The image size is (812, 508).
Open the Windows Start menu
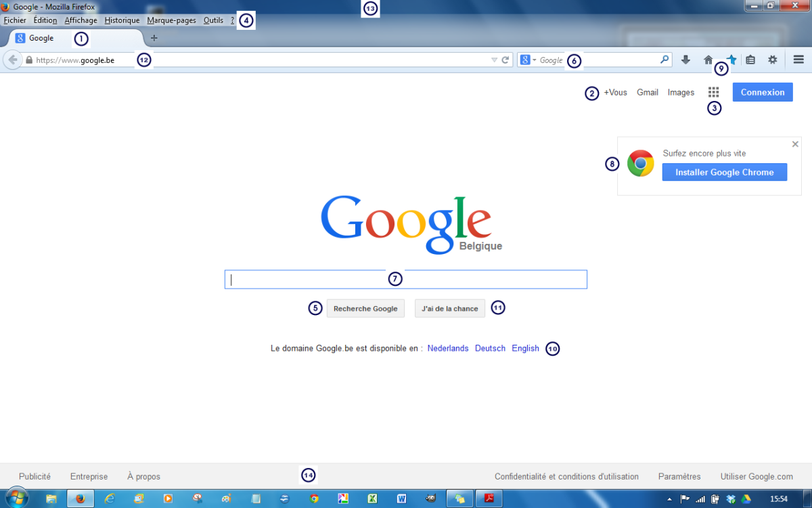pyautogui.click(x=18, y=499)
